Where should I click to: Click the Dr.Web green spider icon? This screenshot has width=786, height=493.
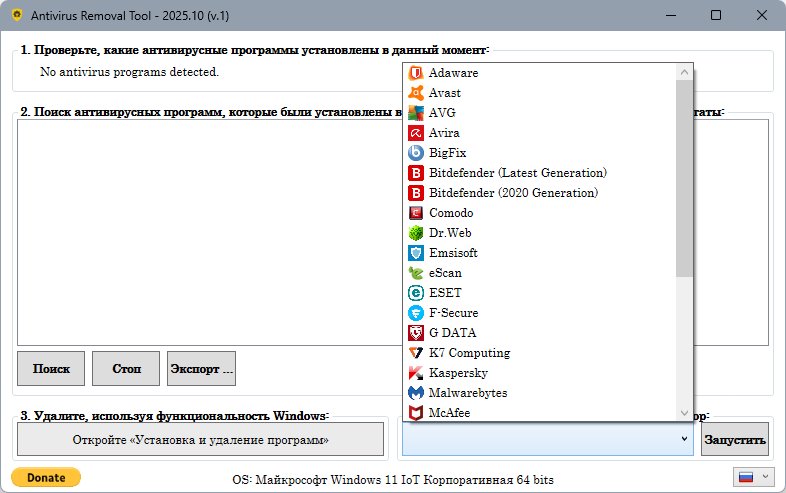(416, 233)
